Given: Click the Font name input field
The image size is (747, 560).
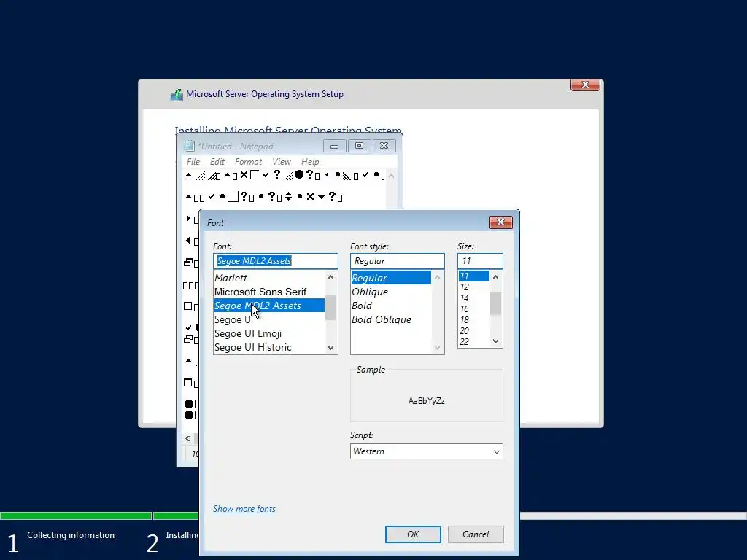Looking at the screenshot, I should [275, 261].
